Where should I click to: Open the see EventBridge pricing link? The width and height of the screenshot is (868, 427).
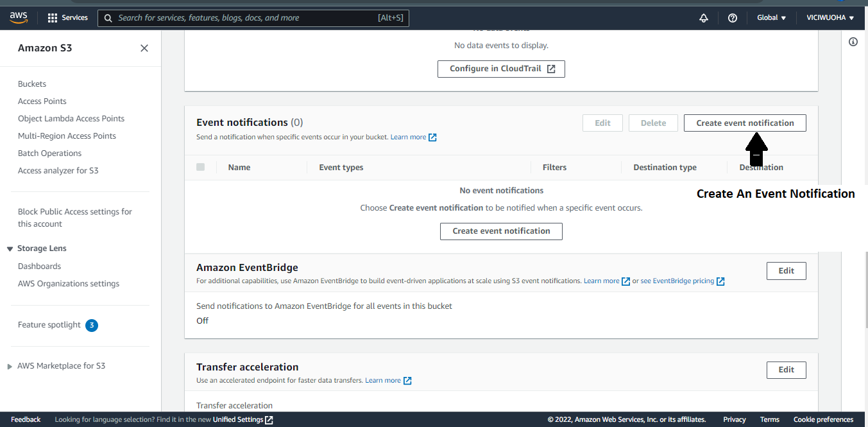(x=677, y=281)
